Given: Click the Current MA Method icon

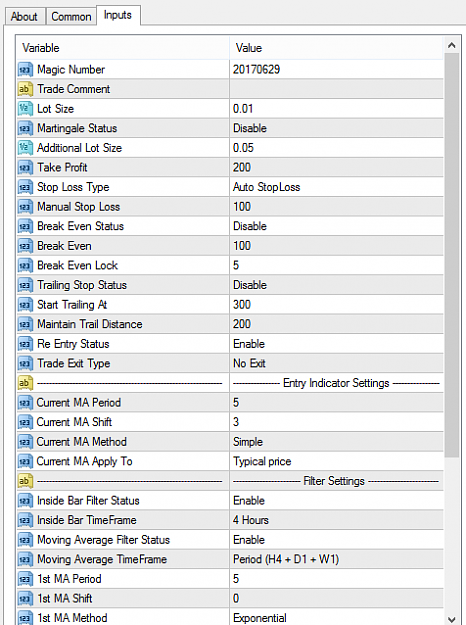Looking at the screenshot, I should point(25,442).
